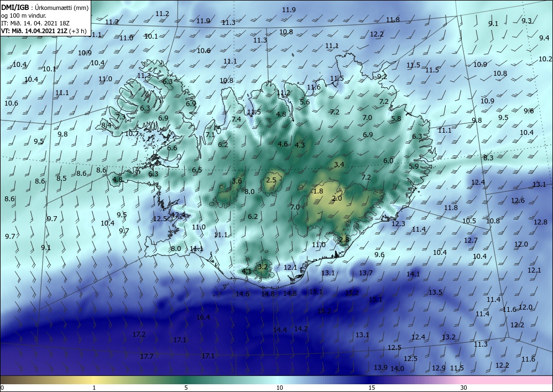Click the 14.6 value off the south coast

point(243,294)
